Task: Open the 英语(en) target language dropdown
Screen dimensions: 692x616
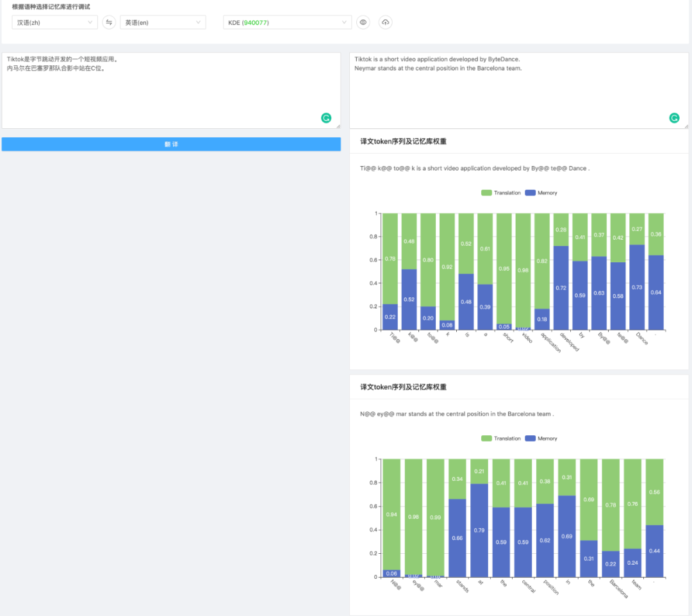Action: [x=163, y=22]
